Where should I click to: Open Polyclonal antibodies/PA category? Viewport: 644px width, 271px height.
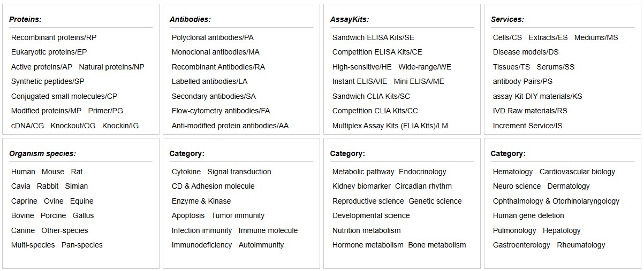coord(213,37)
